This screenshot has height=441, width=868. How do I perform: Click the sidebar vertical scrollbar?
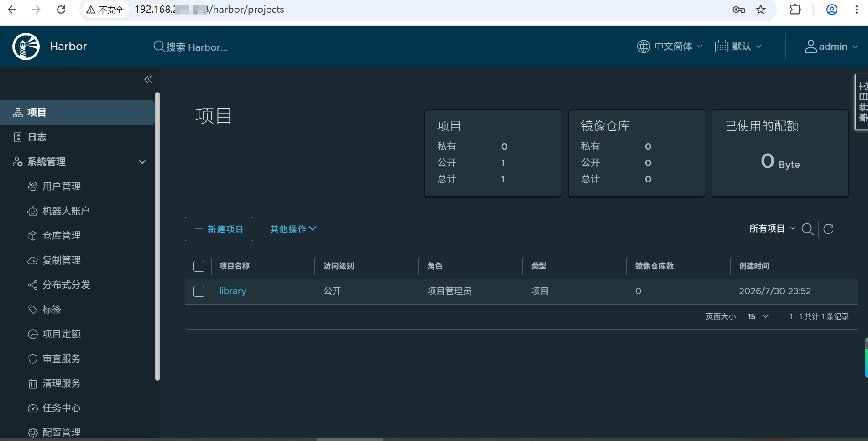coord(157,236)
